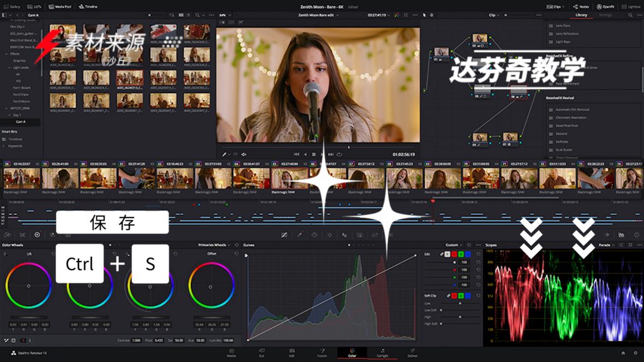Open the viewer timecode 03:27:41:19 dropdown
Viewport: 644px width, 362px height.
tap(378, 15)
